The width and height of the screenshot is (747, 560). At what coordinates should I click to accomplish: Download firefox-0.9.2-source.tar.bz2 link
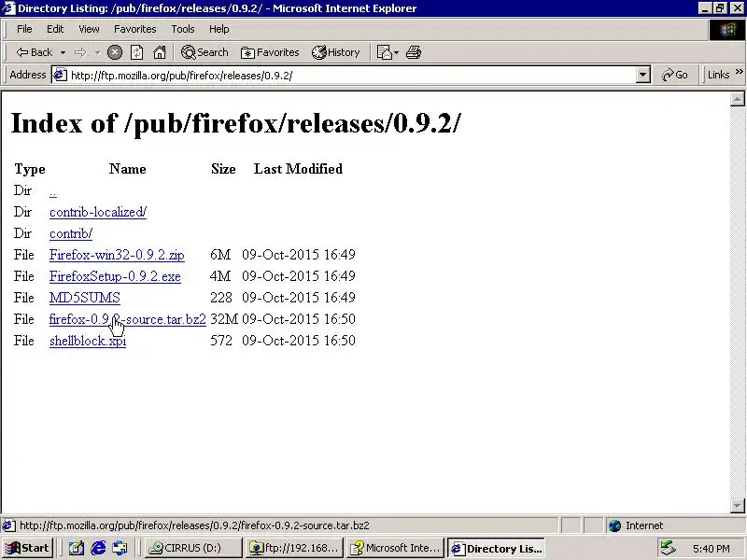click(128, 319)
